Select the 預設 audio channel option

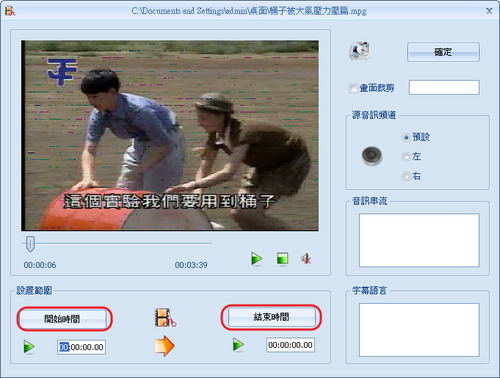(406, 137)
